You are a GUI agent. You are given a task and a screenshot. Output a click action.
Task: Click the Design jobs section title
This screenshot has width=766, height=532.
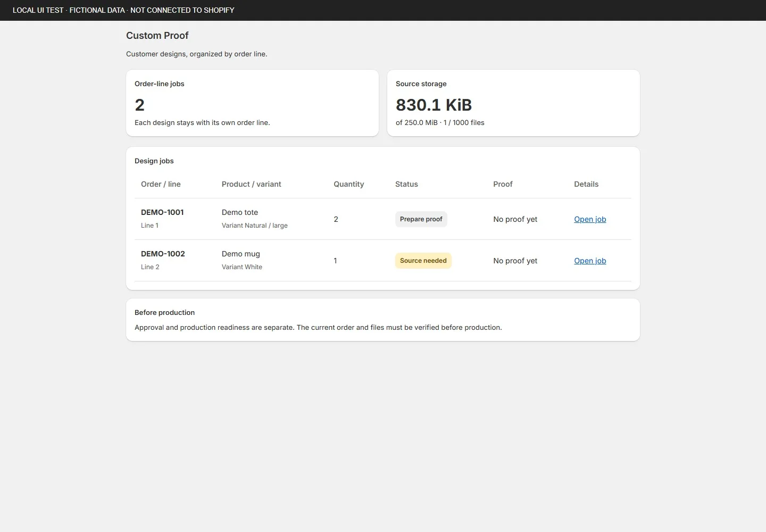(154, 161)
